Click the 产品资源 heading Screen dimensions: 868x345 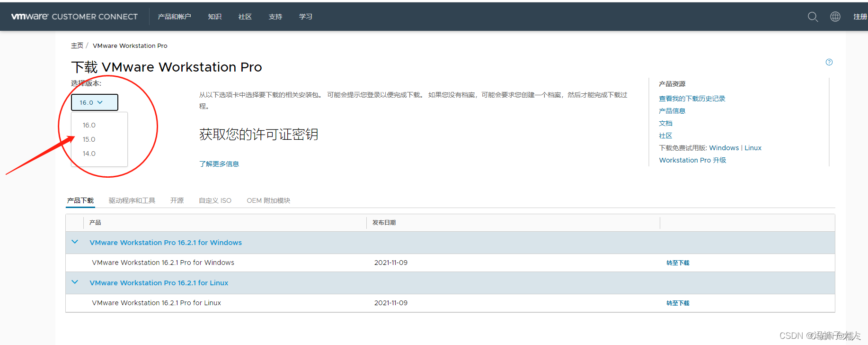point(672,84)
